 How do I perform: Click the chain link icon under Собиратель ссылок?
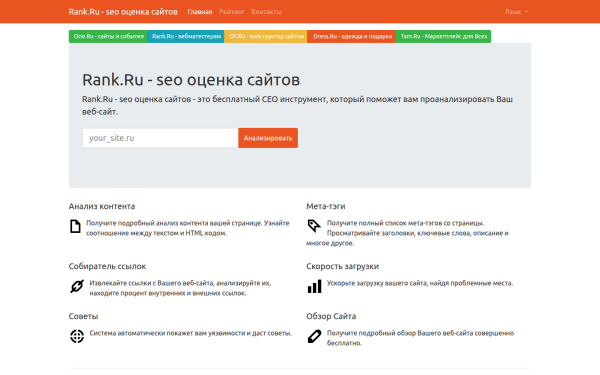pos(77,286)
